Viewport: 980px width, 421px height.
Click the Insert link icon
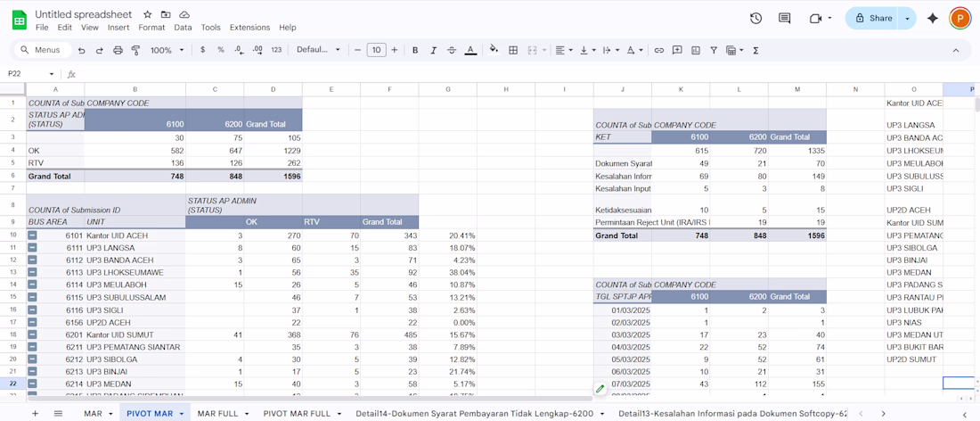(659, 51)
